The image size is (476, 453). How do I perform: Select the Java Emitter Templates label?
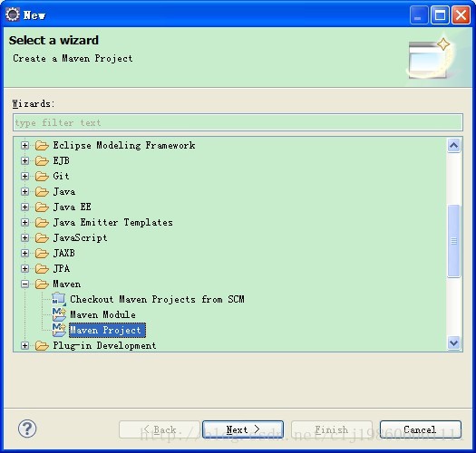tap(113, 222)
